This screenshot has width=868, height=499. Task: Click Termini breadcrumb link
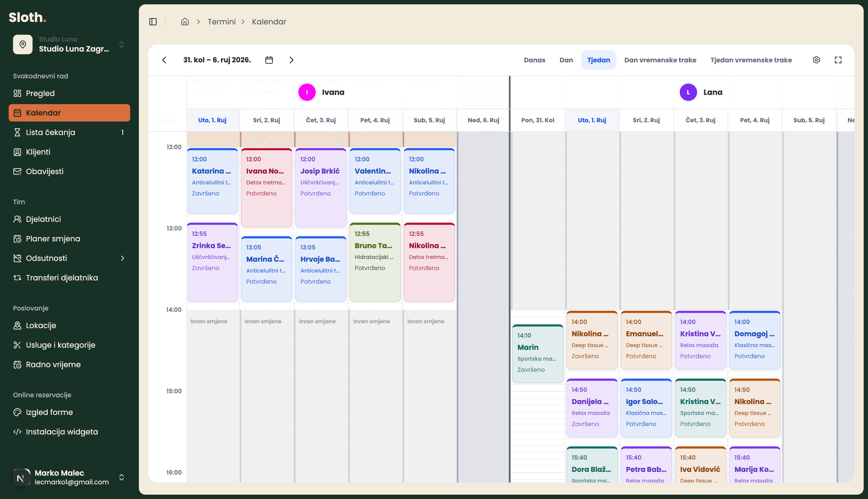(x=221, y=22)
